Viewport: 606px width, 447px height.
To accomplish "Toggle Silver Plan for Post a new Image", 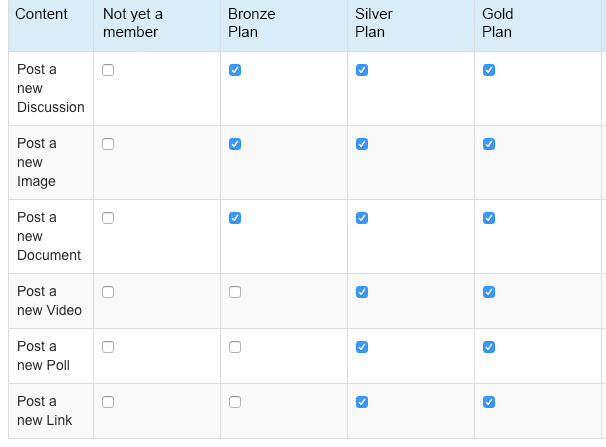I will [362, 144].
